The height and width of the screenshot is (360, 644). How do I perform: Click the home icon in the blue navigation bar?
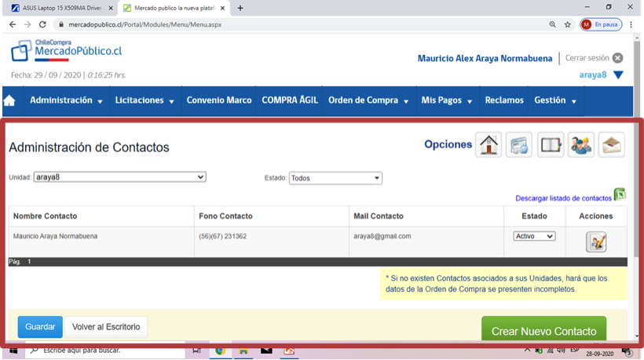coord(9,100)
